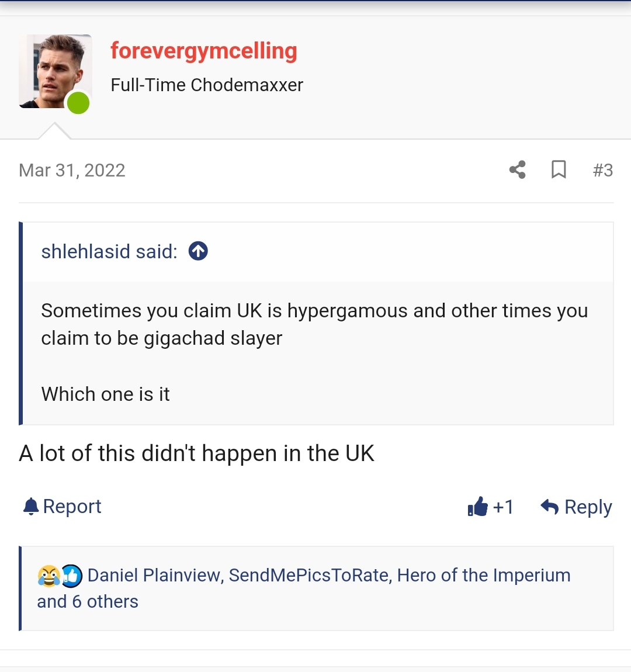Open the share icon for post #3
631x672 pixels.
coord(518,169)
